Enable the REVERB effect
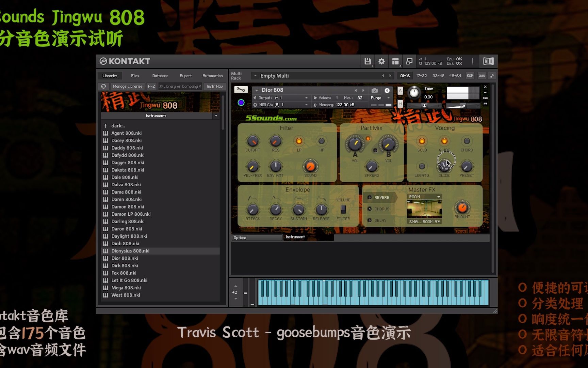The width and height of the screenshot is (588, 368). pos(370,197)
